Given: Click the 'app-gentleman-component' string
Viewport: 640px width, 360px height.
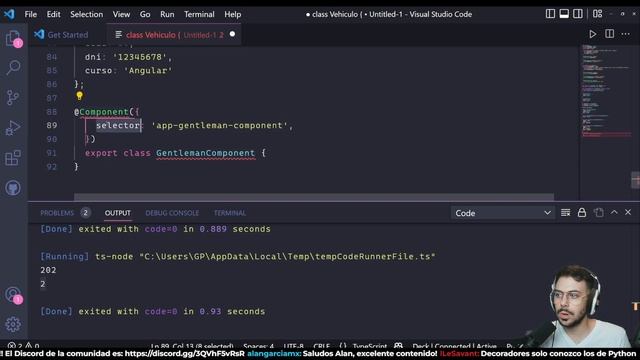Looking at the screenshot, I should 220,125.
